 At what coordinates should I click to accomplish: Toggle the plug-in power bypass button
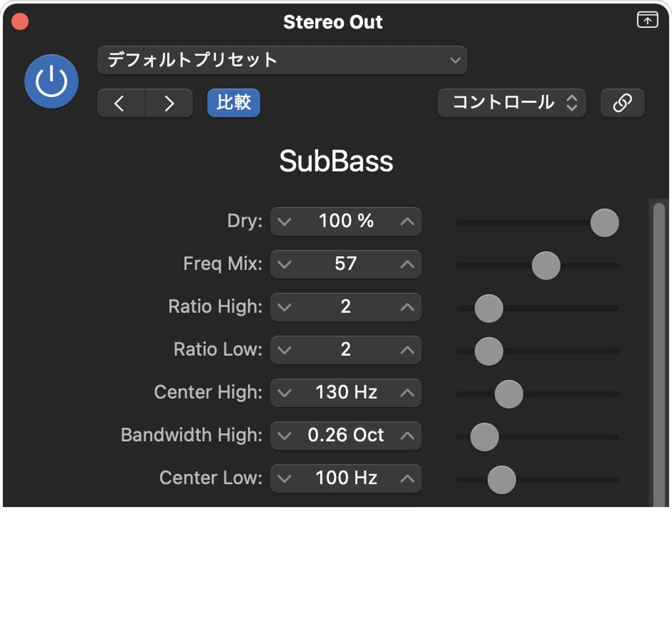tap(52, 82)
